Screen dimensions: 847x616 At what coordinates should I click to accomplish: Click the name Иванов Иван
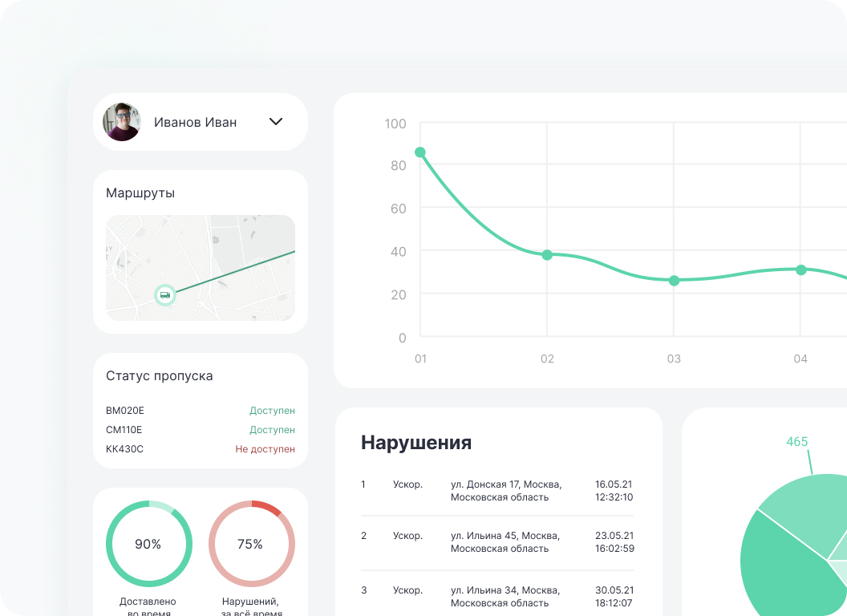coord(195,123)
